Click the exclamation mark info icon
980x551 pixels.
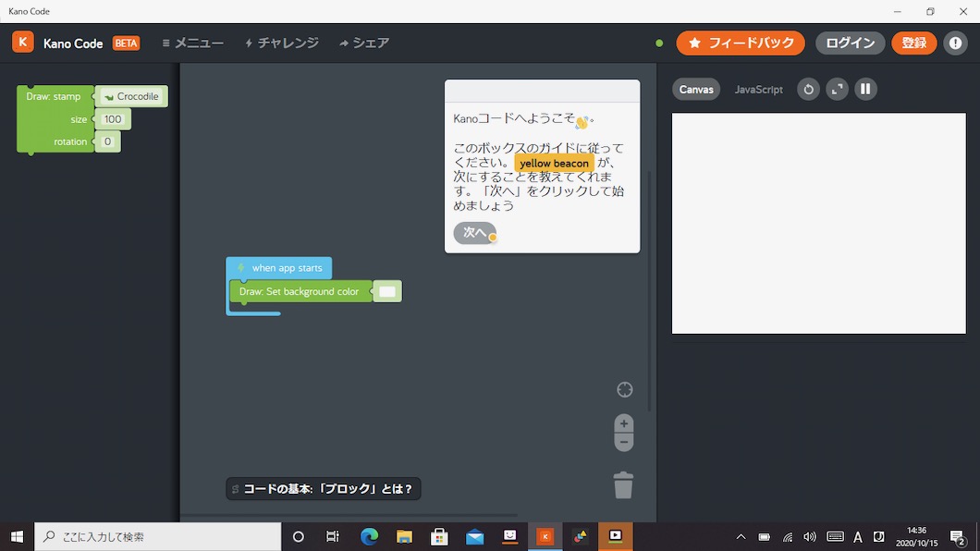click(x=955, y=43)
